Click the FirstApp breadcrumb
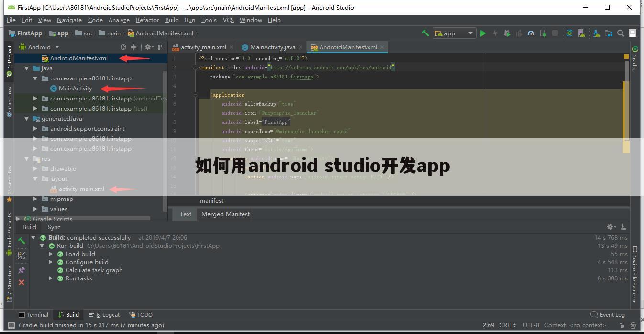 pyautogui.click(x=25, y=33)
